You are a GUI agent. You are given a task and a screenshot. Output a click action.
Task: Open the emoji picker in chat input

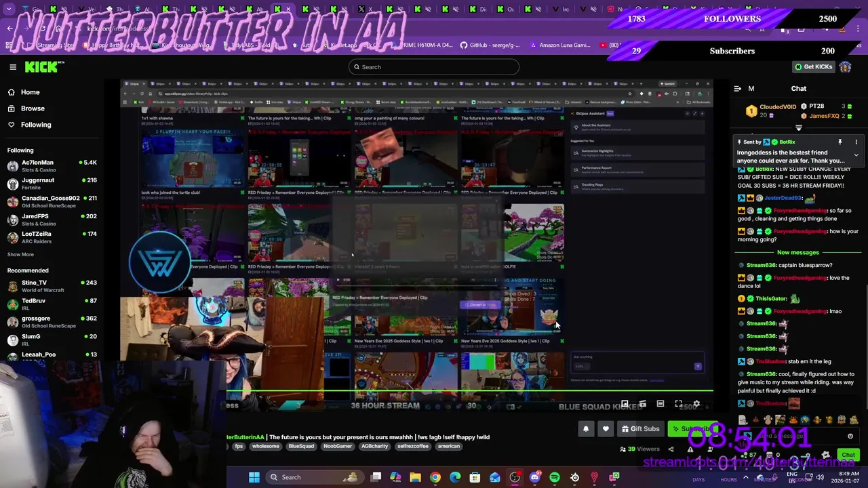coord(850,436)
